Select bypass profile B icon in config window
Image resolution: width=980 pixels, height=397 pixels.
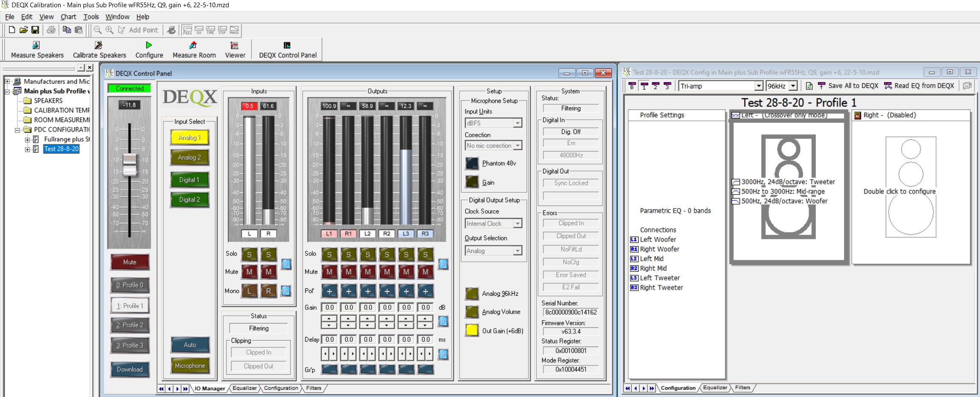[x=632, y=86]
